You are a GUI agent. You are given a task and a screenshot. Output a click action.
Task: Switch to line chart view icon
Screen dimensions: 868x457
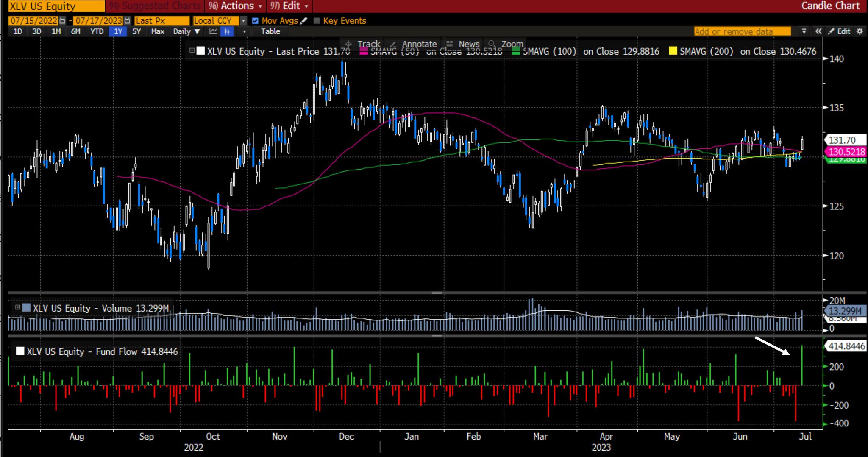[213, 31]
